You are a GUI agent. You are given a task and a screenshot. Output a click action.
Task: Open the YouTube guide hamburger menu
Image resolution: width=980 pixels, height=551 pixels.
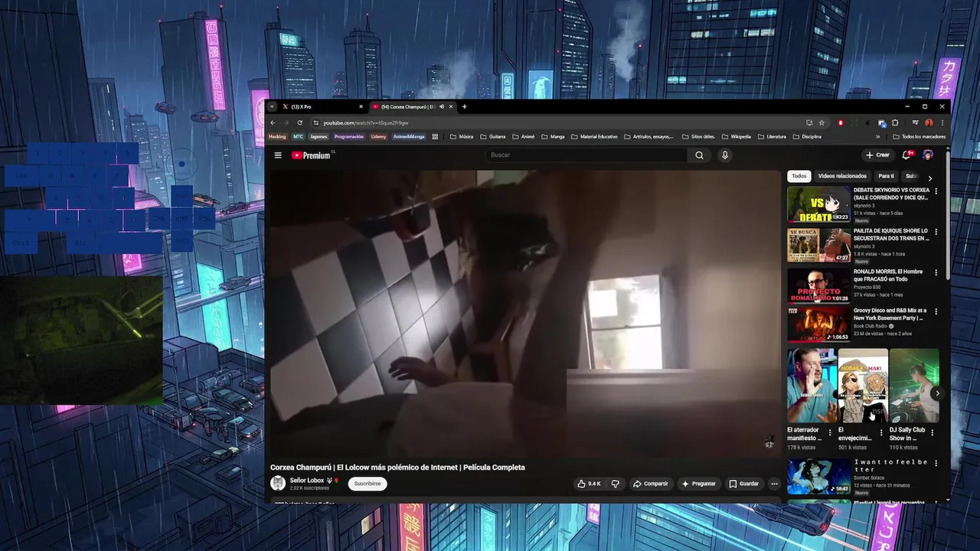278,155
